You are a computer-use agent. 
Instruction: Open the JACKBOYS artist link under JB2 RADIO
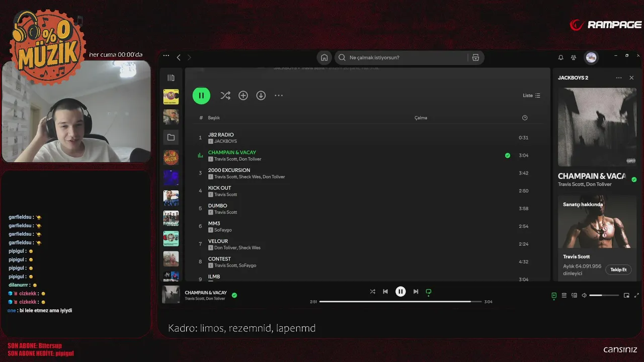[225, 141]
